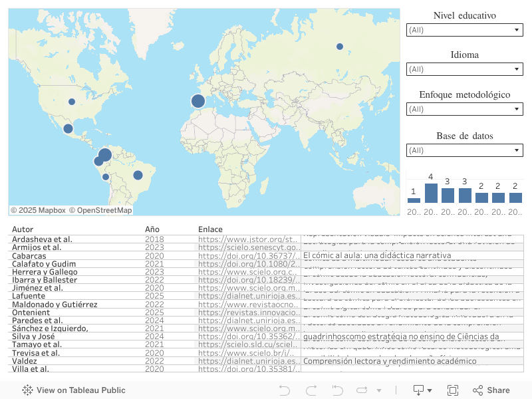Open Trevisa et al. scielo.br link
The width and height of the screenshot is (532, 399).
[246, 353]
